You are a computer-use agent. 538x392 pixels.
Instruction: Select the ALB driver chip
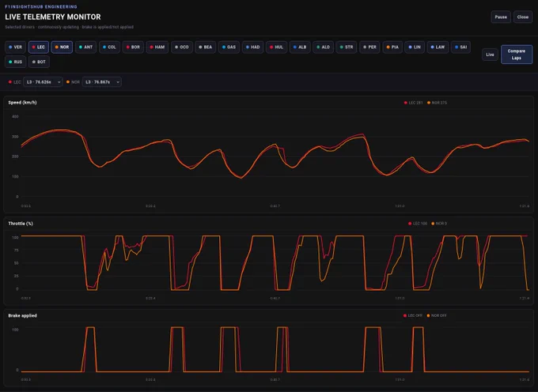(300, 47)
